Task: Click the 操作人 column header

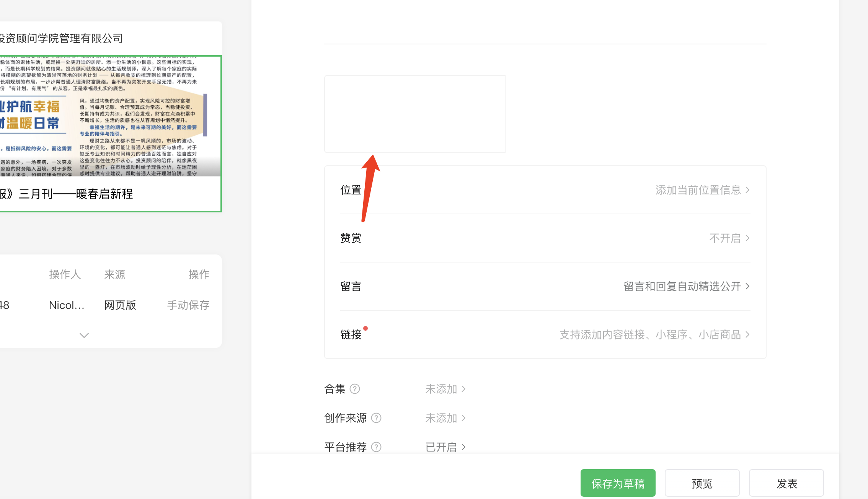Action: point(65,274)
